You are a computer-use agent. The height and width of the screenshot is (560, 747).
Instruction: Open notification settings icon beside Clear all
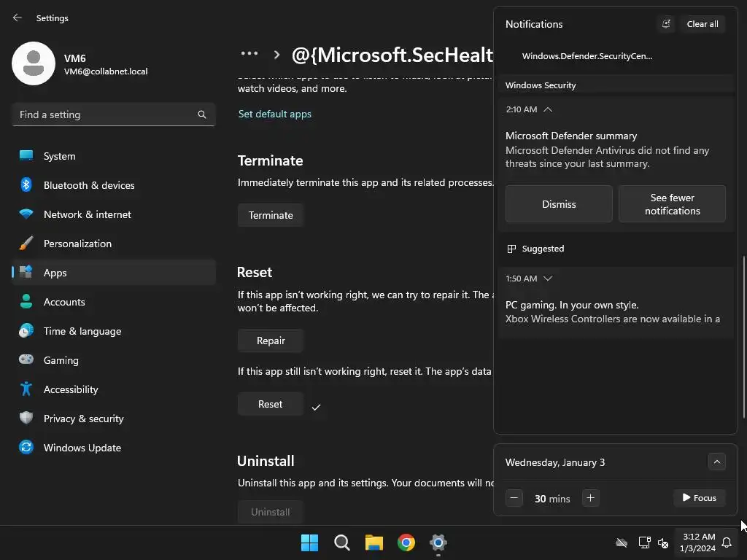[666, 24]
